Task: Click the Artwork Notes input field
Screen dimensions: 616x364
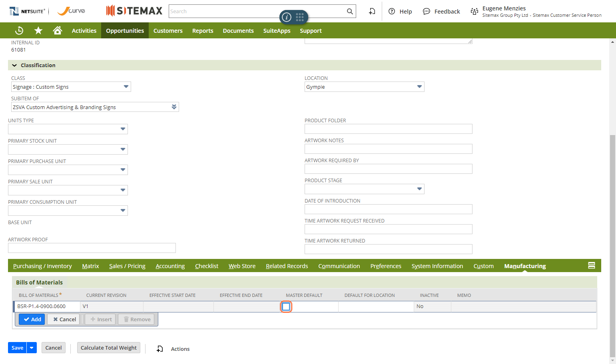Action: [x=388, y=149]
